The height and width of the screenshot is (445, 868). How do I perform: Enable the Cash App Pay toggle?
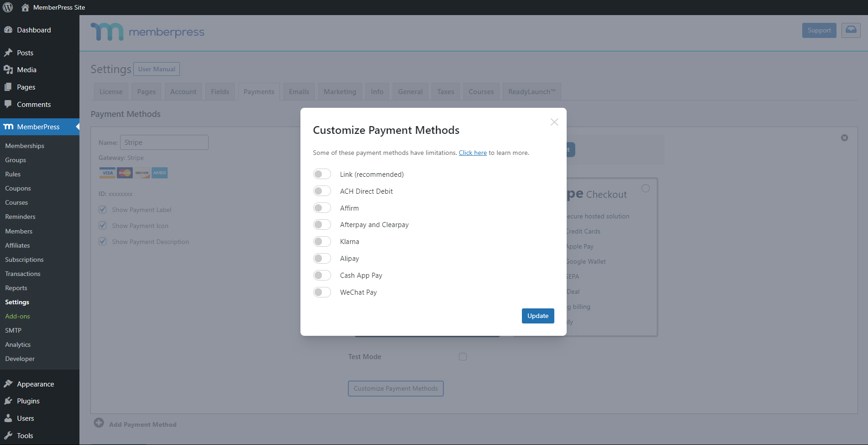pos(322,275)
